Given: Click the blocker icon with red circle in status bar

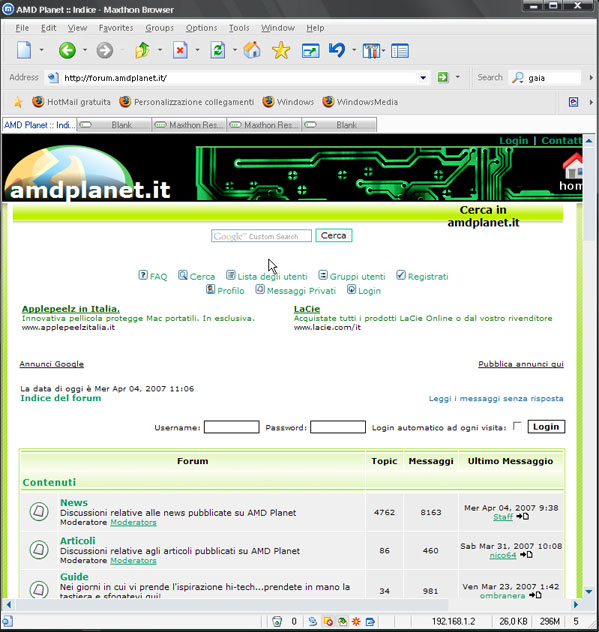Looking at the screenshot, I should [x=328, y=621].
